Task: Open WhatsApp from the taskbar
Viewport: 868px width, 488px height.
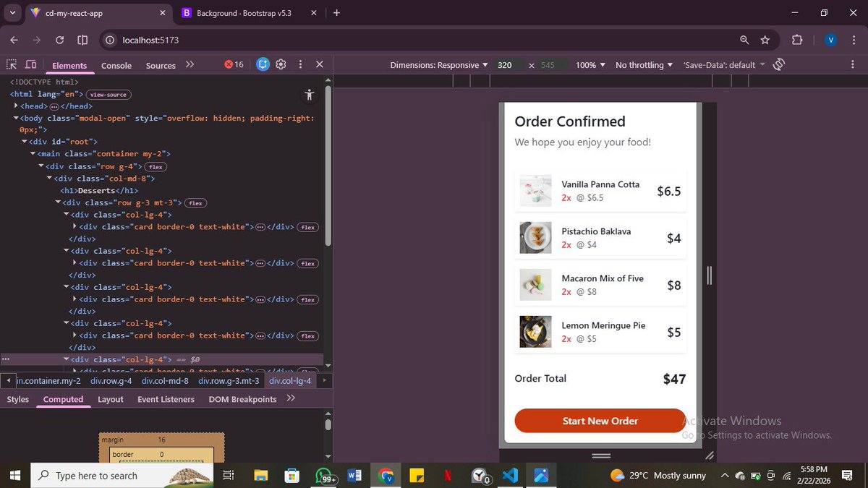Action: tap(324, 476)
